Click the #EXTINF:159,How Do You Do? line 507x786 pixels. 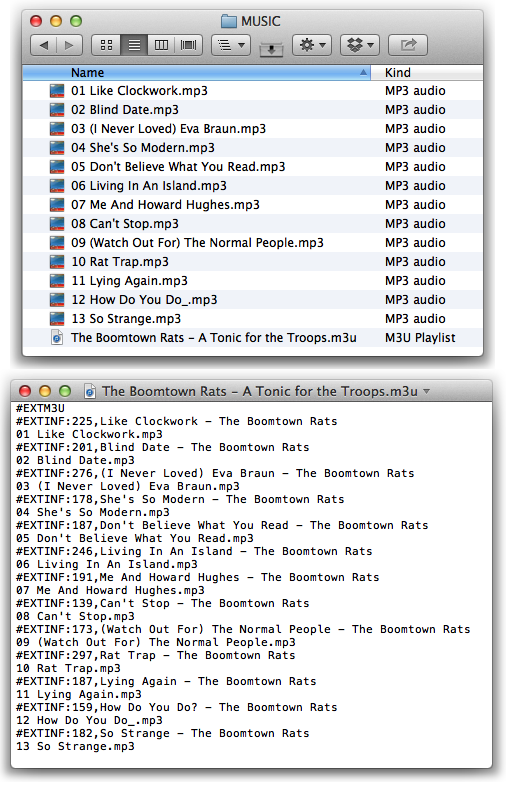[x=177, y=708]
